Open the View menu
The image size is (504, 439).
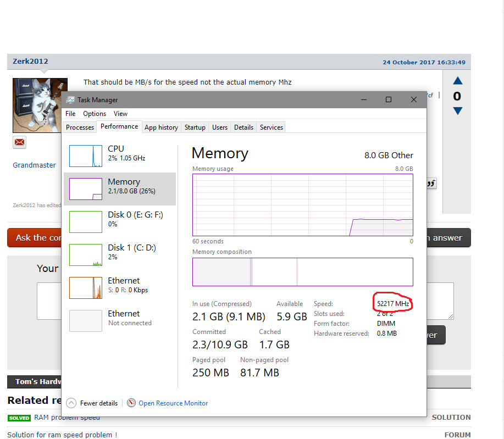(x=120, y=113)
